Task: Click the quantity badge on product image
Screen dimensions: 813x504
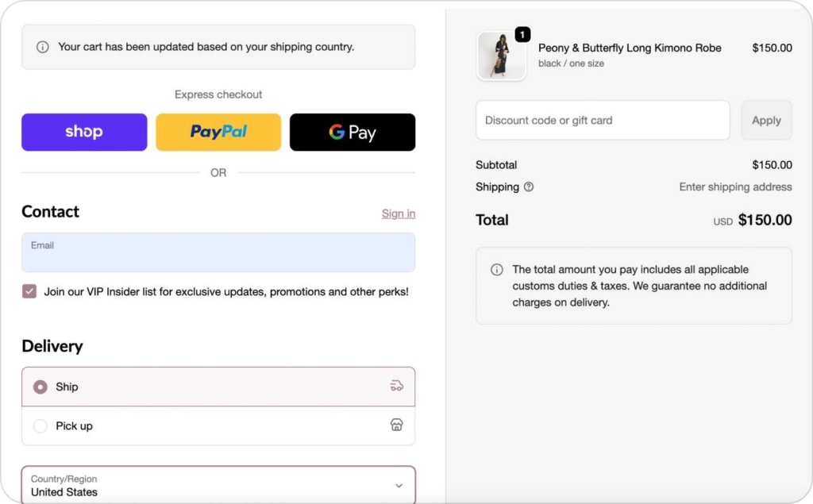Action: click(x=522, y=35)
